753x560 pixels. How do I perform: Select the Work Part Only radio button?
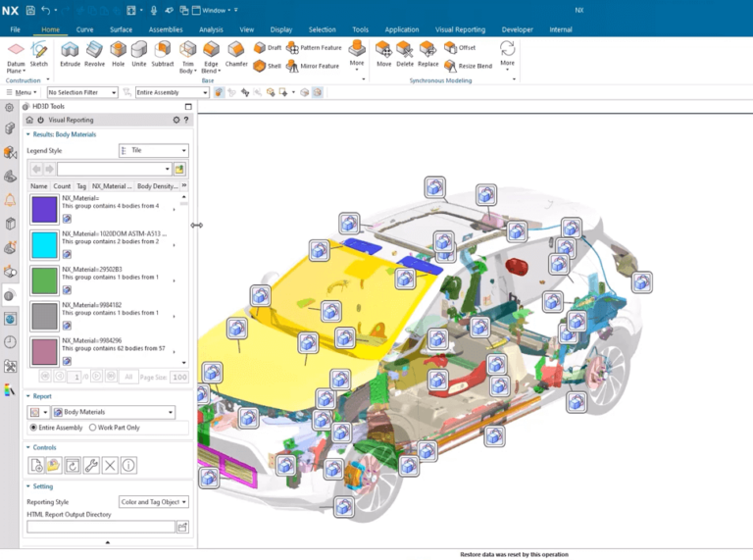93,428
